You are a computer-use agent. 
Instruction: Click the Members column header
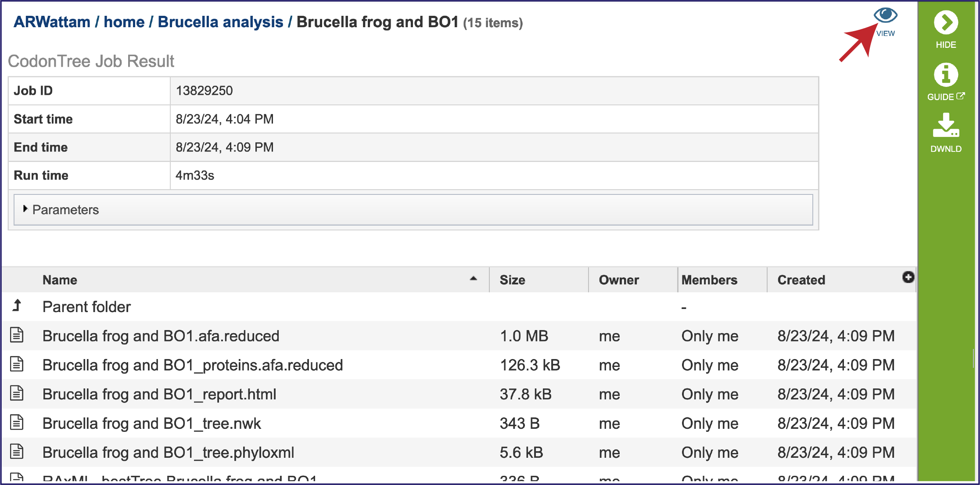point(709,280)
